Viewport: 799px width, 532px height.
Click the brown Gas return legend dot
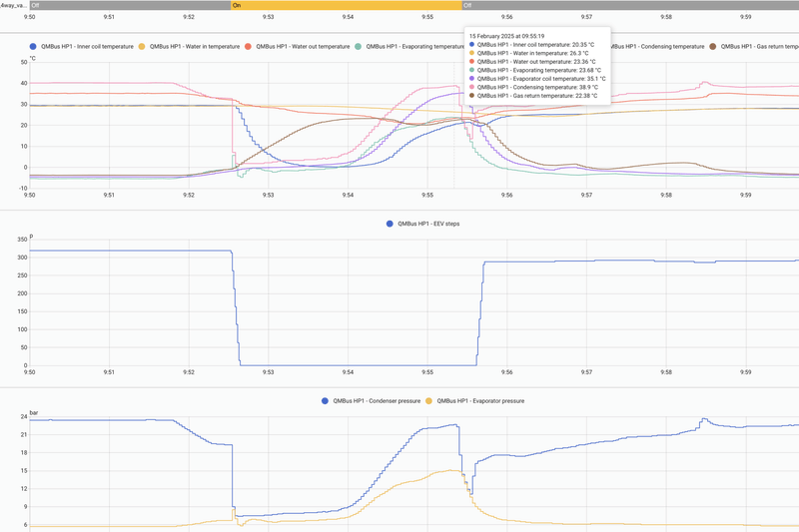pyautogui.click(x=713, y=46)
